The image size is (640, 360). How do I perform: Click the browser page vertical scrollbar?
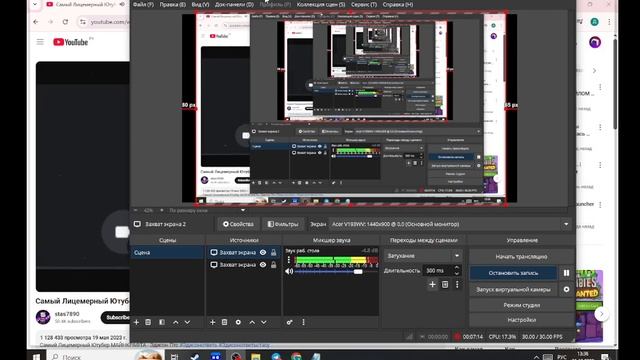(615, 84)
